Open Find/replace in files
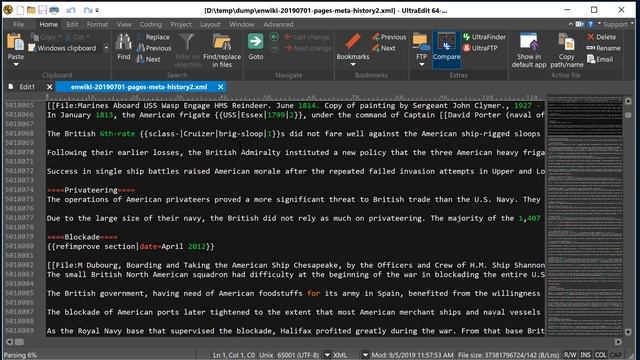The width and height of the screenshot is (640, 360). [x=222, y=51]
